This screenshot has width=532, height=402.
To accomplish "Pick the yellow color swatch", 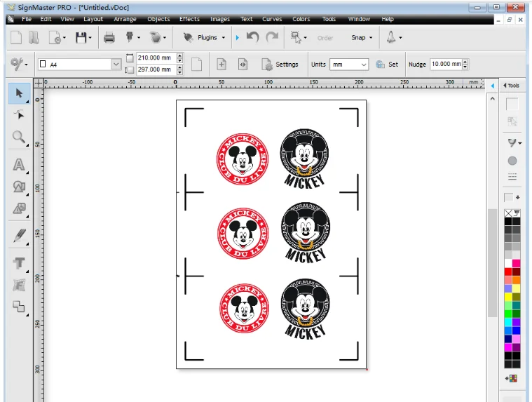I will [508, 297].
